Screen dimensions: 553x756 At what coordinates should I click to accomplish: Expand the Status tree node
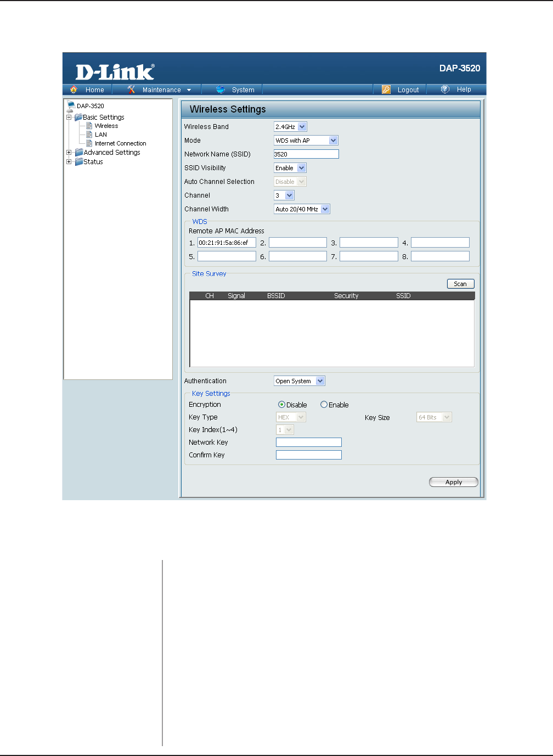click(69, 161)
